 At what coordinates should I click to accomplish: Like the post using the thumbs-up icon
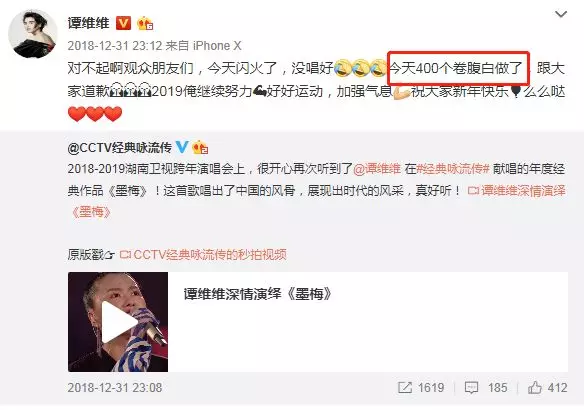(534, 387)
